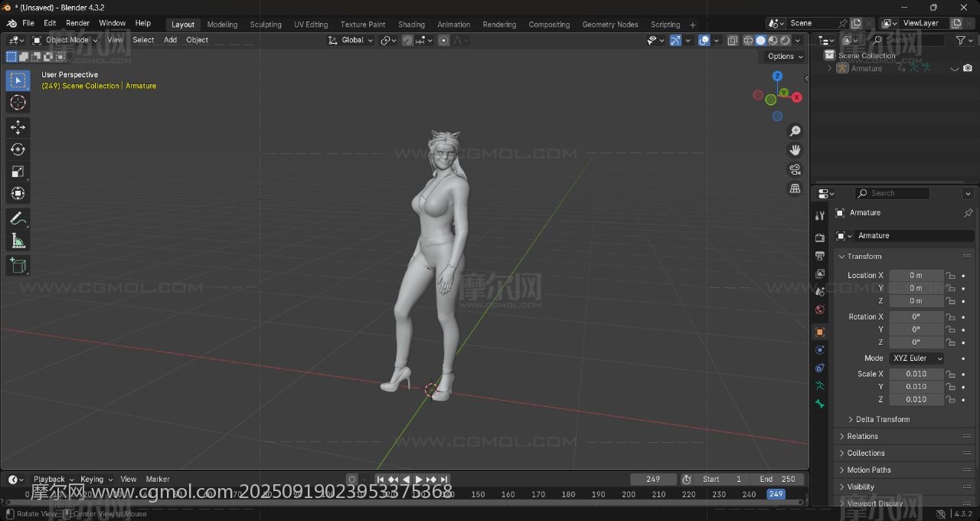The height and width of the screenshot is (521, 980).
Task: Toggle X-ray mode
Action: 733,40
